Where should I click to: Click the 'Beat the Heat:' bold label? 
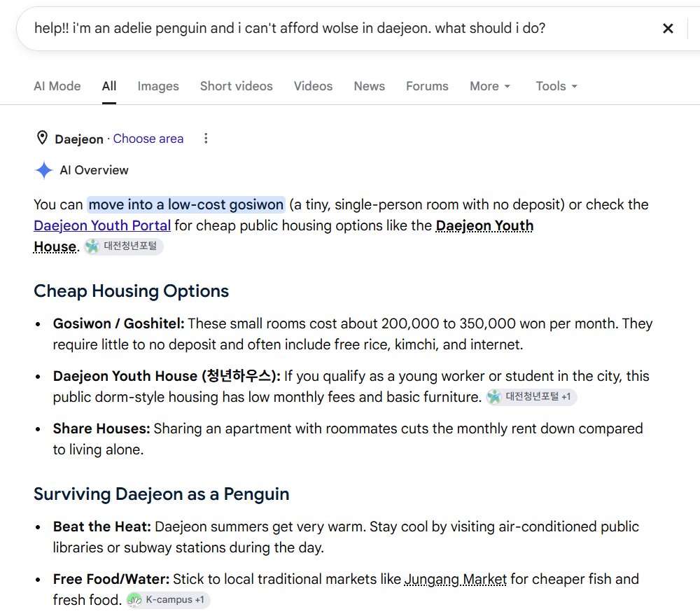pyautogui.click(x=101, y=526)
